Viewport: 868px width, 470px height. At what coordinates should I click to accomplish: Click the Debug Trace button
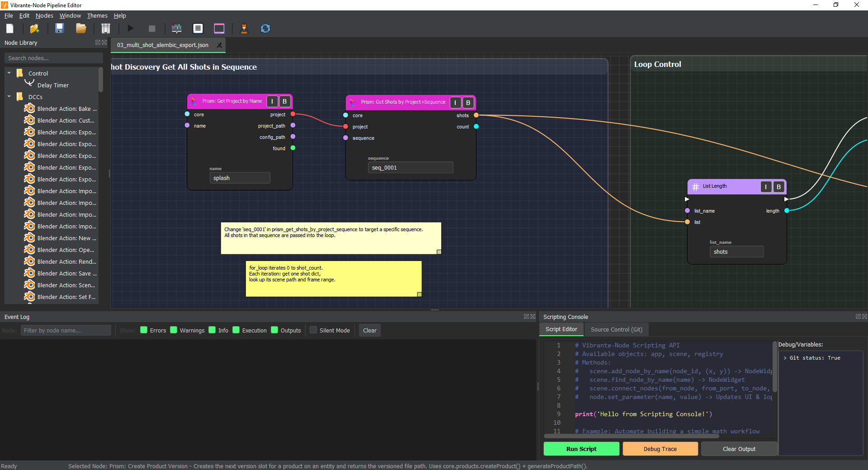tap(660, 449)
